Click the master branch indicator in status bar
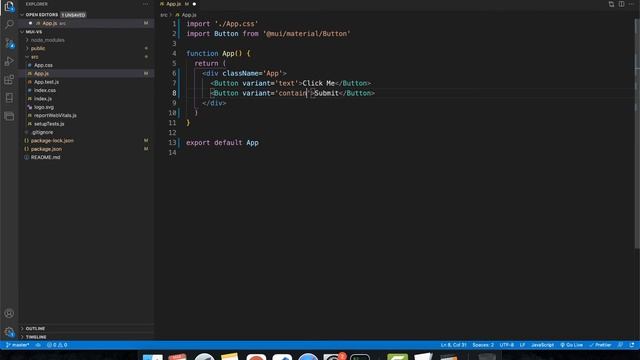Image resolution: width=640 pixels, height=360 pixels. pos(18,345)
